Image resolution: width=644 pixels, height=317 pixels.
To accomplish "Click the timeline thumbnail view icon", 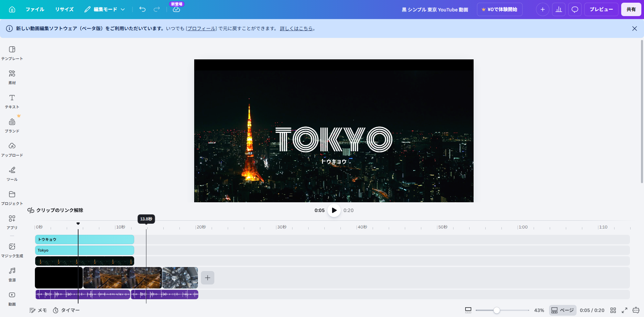I will pos(468,310).
